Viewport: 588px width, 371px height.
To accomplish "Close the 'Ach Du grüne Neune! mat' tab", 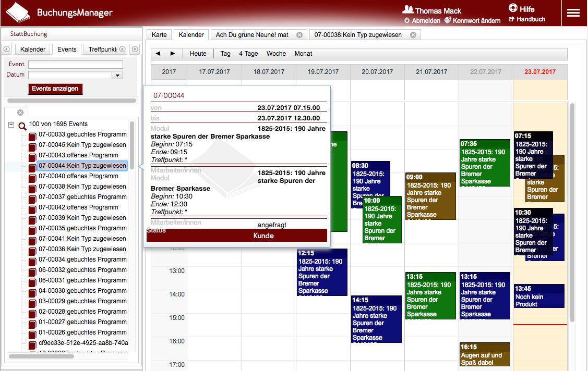I will pos(299,35).
